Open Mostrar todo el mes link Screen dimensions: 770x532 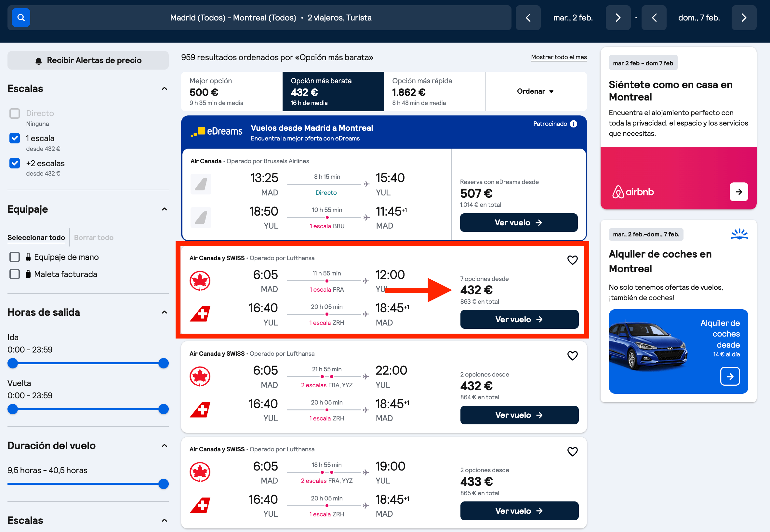[x=559, y=57]
